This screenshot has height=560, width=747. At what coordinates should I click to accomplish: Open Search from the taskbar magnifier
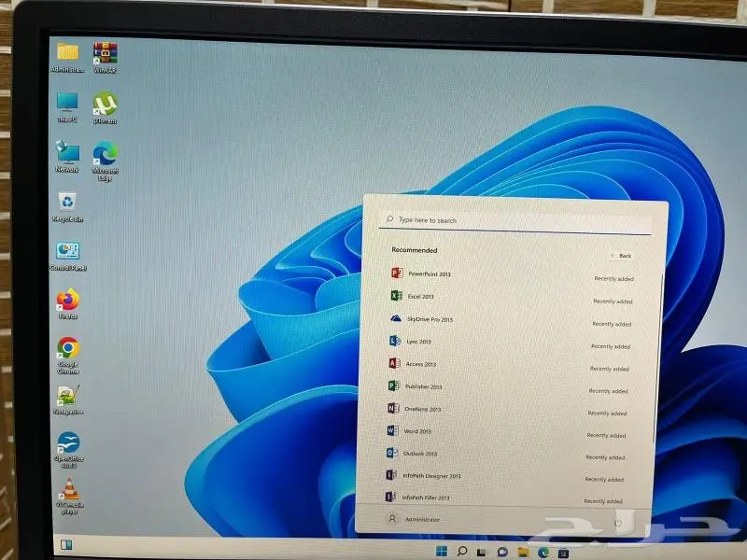pyautogui.click(x=461, y=552)
